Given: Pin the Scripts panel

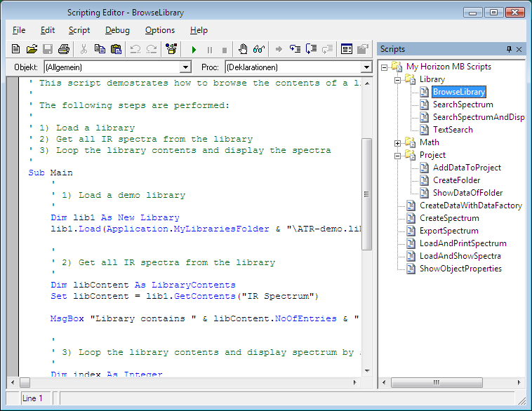Looking at the screenshot, I should (x=509, y=49).
